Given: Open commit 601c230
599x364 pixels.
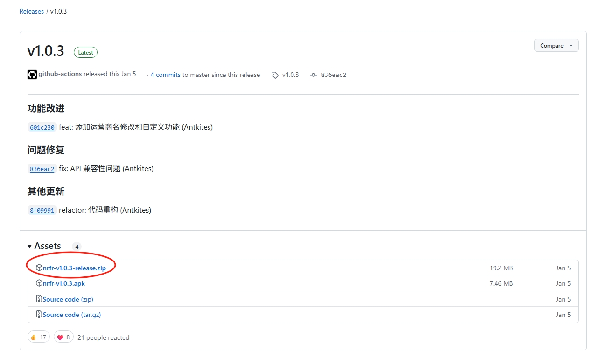Looking at the screenshot, I should (42, 127).
